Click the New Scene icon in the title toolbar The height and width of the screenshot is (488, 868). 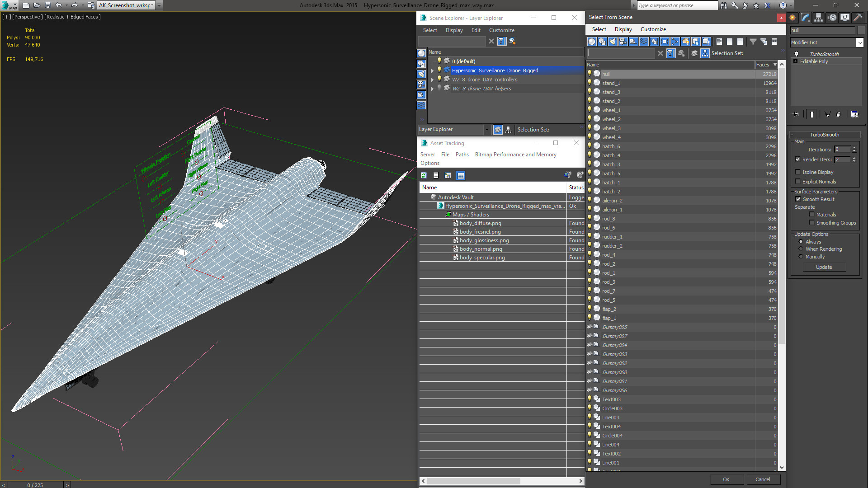(x=26, y=5)
